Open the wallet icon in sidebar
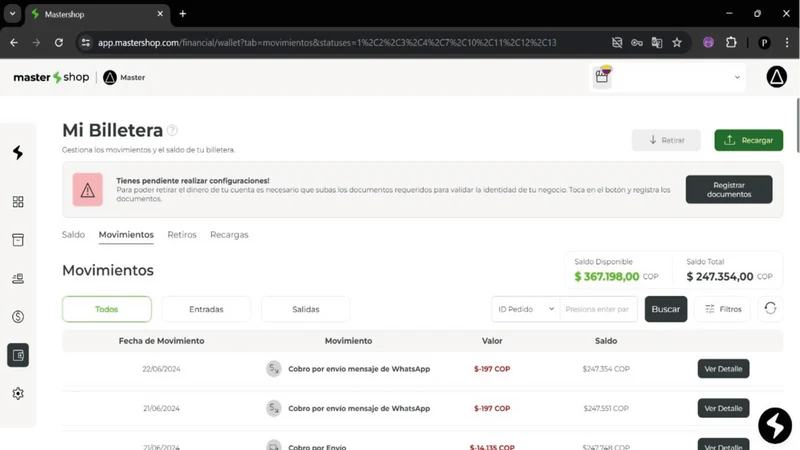Screen dimensions: 800x450 (18, 355)
